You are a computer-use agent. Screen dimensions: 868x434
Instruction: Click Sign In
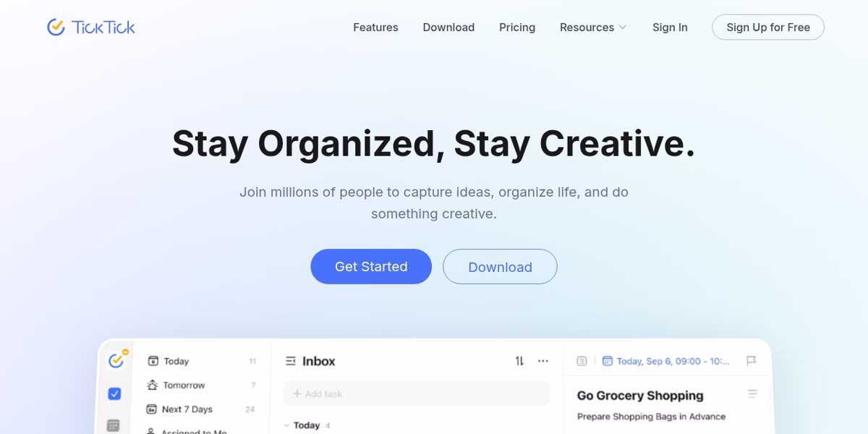pos(670,27)
